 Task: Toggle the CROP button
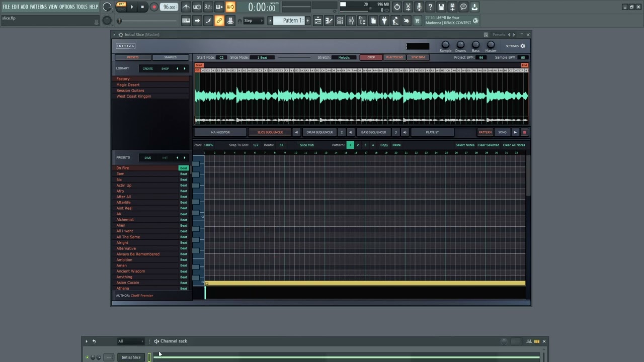tap(371, 57)
